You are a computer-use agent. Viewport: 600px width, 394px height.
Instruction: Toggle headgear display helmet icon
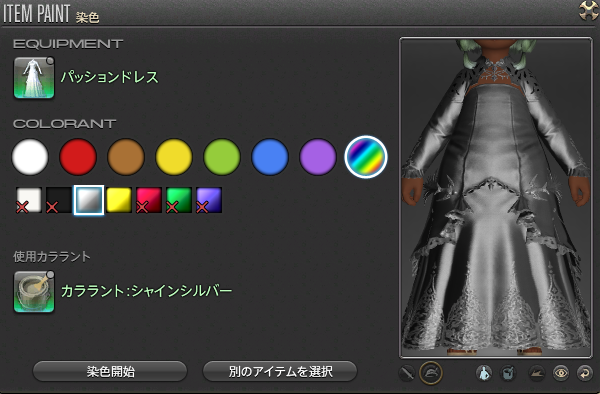(x=431, y=373)
